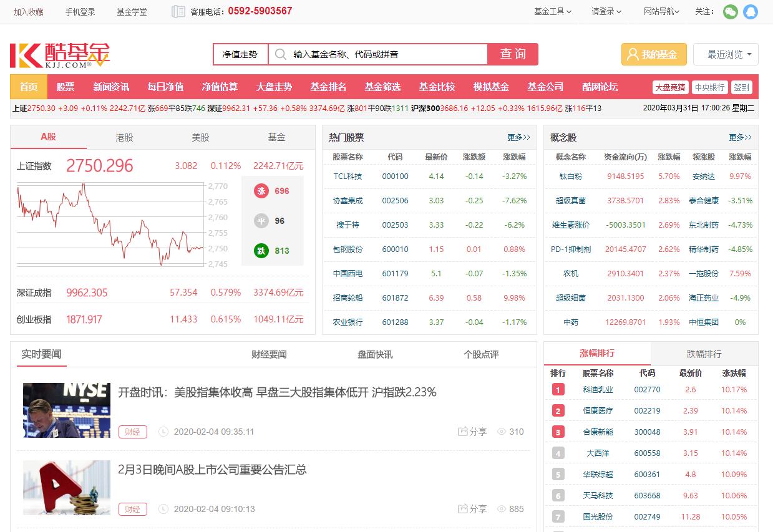Open the 酷网论坛 navigation item

tap(600, 87)
